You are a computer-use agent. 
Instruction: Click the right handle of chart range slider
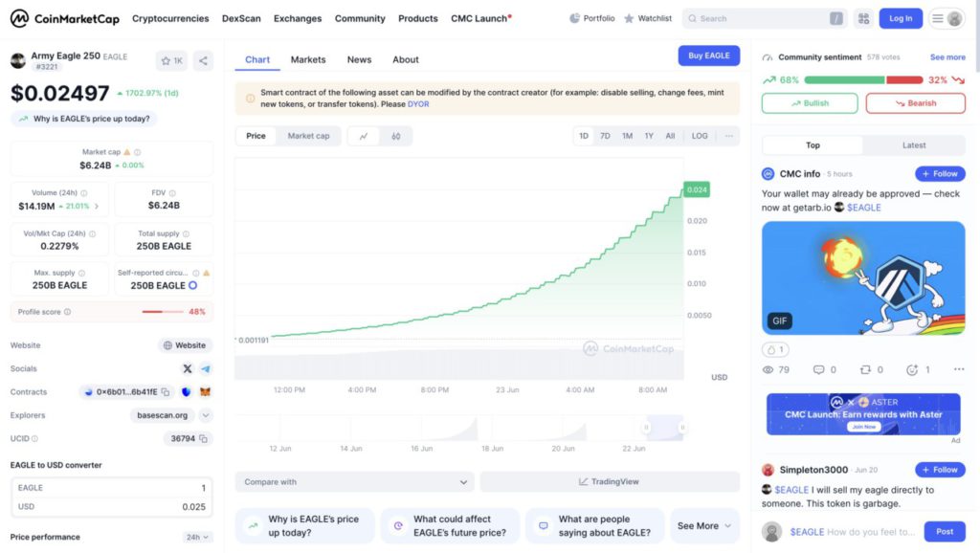coord(680,428)
